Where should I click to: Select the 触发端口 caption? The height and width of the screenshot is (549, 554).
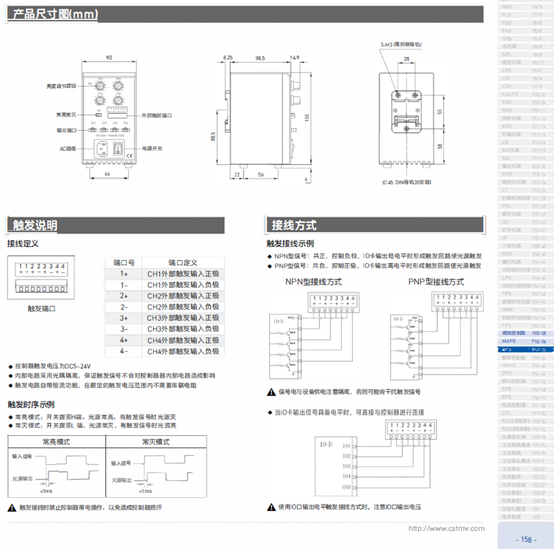[41, 308]
